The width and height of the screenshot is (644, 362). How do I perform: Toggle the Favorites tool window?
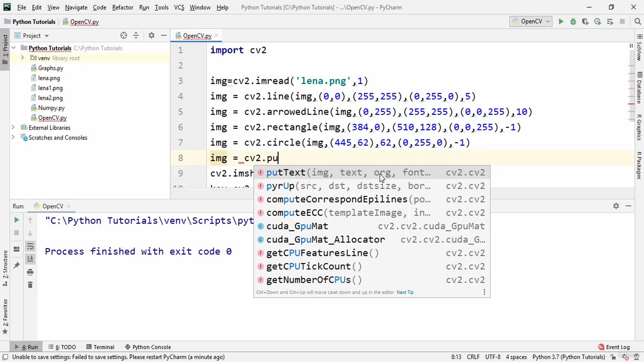pos(5,316)
